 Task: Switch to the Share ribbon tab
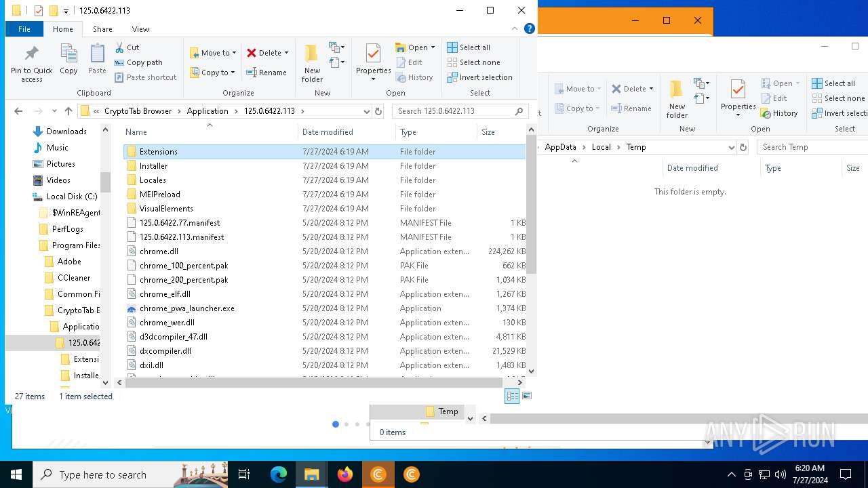(102, 29)
